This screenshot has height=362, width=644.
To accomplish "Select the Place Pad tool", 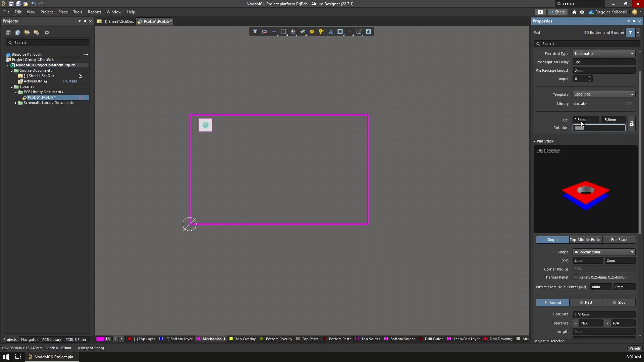I will point(312,32).
